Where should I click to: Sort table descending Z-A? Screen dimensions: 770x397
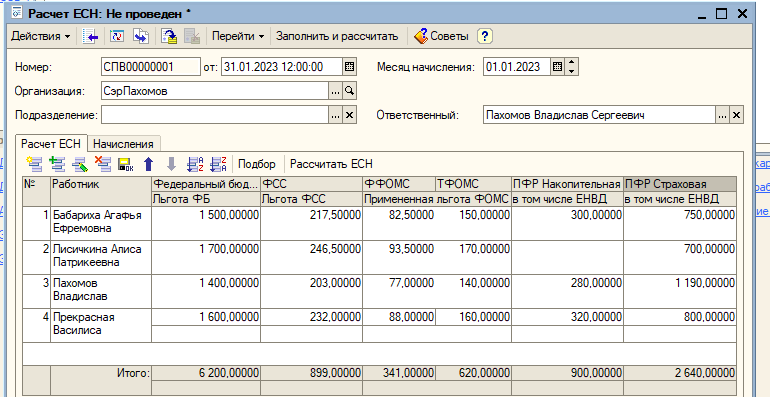[x=218, y=164]
